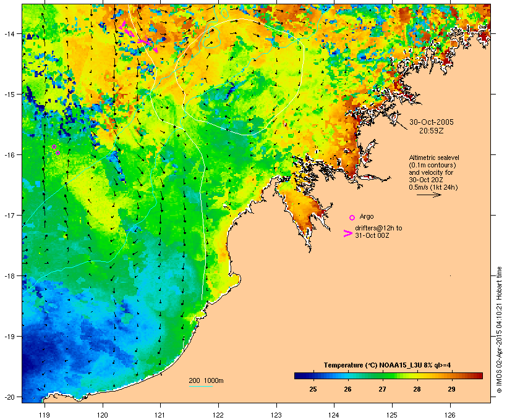Screen dimensions: 507x420
Task: Click the '30-Oct 20Z' text line
Action: coord(426,180)
